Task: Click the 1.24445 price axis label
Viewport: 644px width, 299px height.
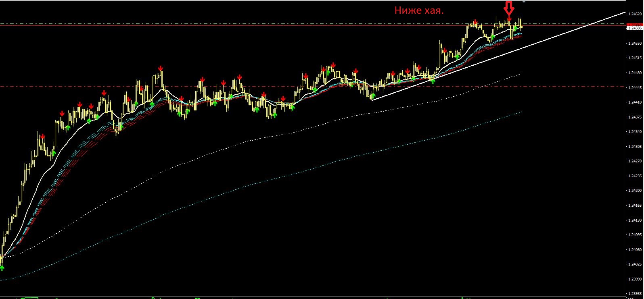Action: [635, 87]
